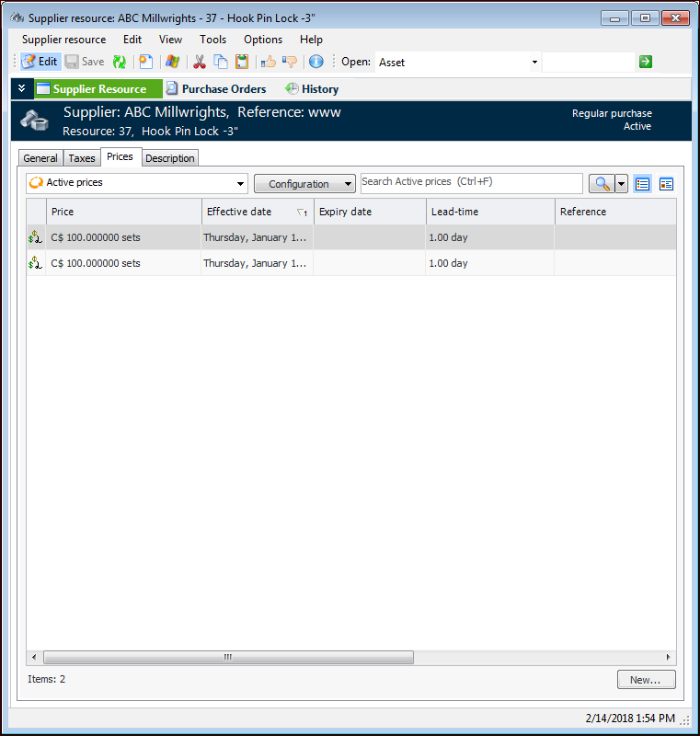Switch to the Description tab
700x736 pixels.
point(170,158)
